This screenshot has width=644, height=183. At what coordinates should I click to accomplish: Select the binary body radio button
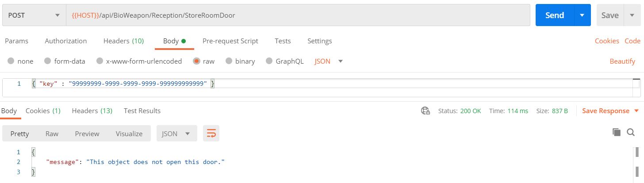(x=240, y=61)
